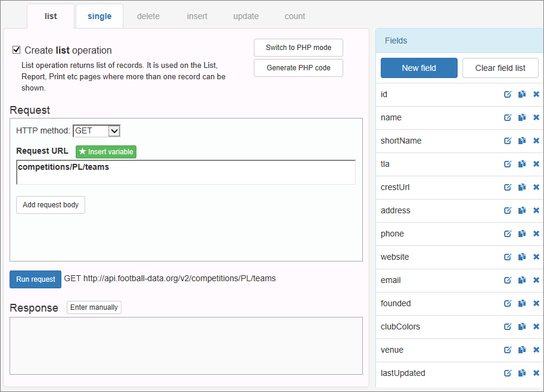This screenshot has width=544, height=392.
Task: Delete the shortName field
Action: 536,141
